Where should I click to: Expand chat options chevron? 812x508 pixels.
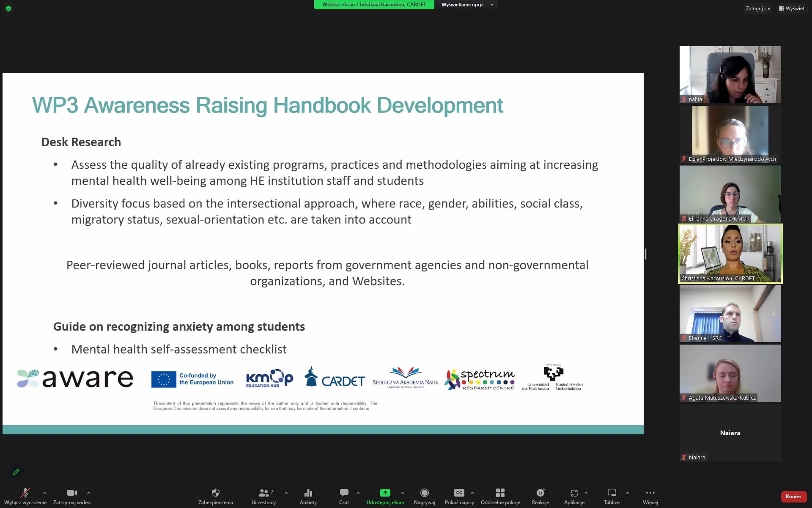pos(358,493)
